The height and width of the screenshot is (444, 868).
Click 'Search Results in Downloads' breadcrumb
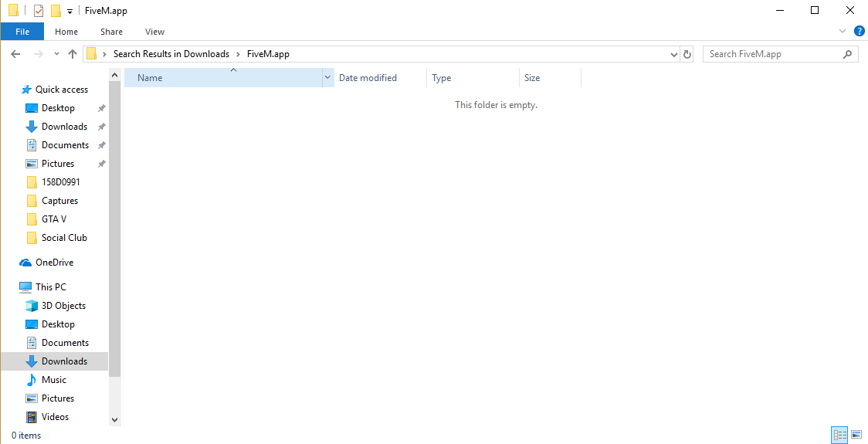point(171,54)
